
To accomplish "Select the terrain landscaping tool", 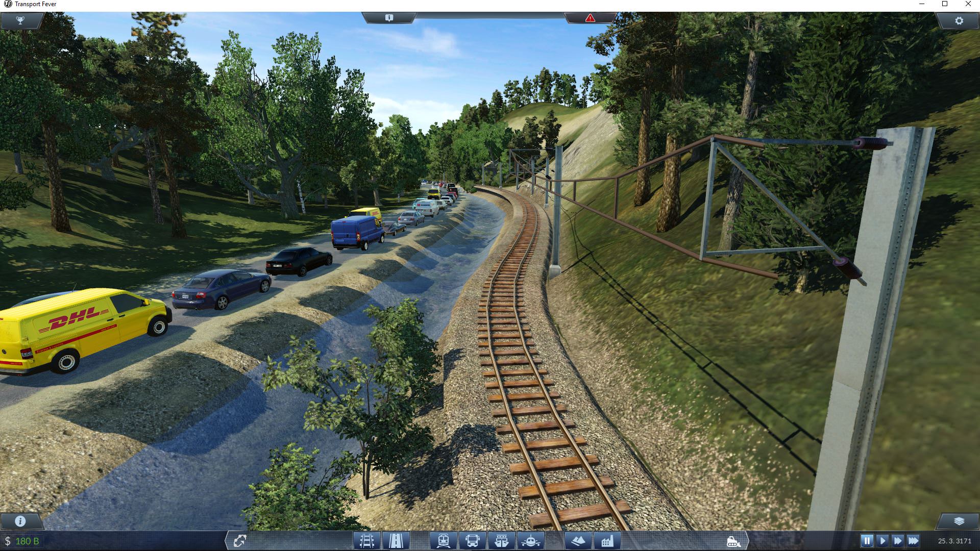I will coord(578,541).
